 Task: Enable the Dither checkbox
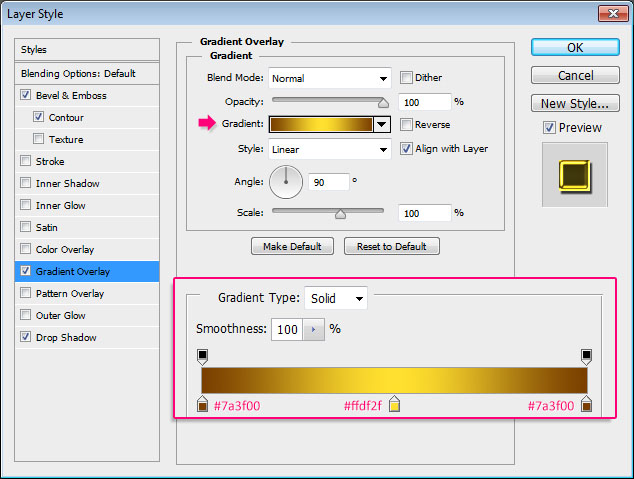(x=406, y=77)
